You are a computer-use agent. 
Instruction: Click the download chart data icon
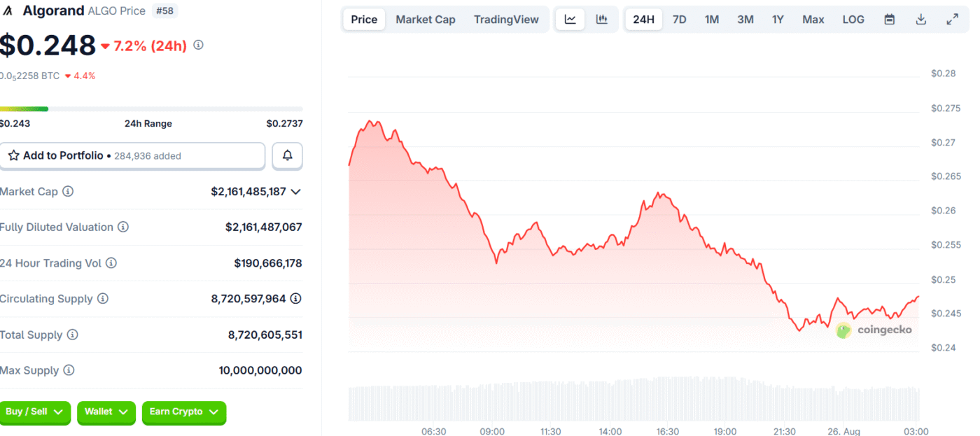tap(921, 20)
